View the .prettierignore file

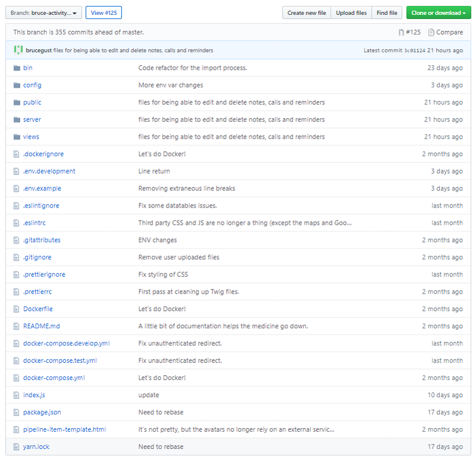coord(44,275)
